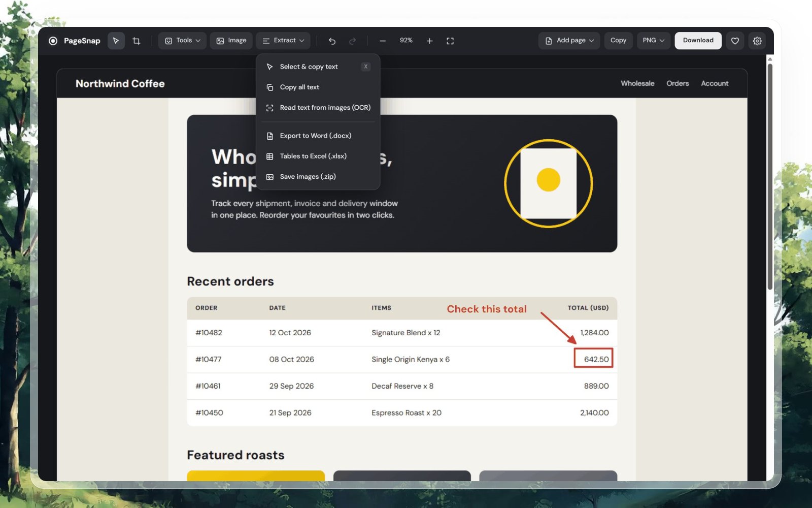The image size is (812, 508).
Task: Click Signature Blend x 12 item
Action: coord(406,333)
